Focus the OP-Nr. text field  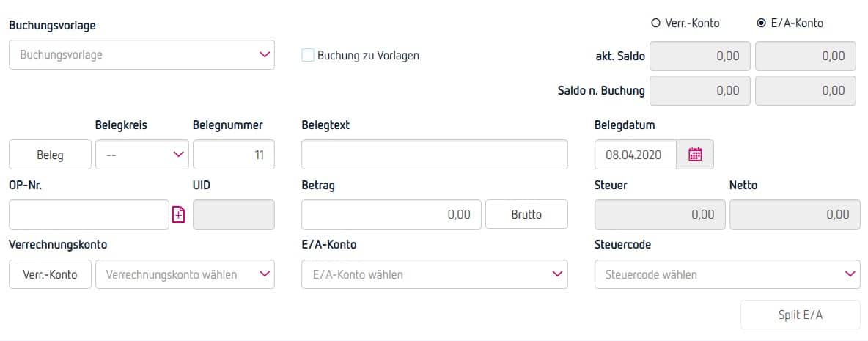coord(89,215)
